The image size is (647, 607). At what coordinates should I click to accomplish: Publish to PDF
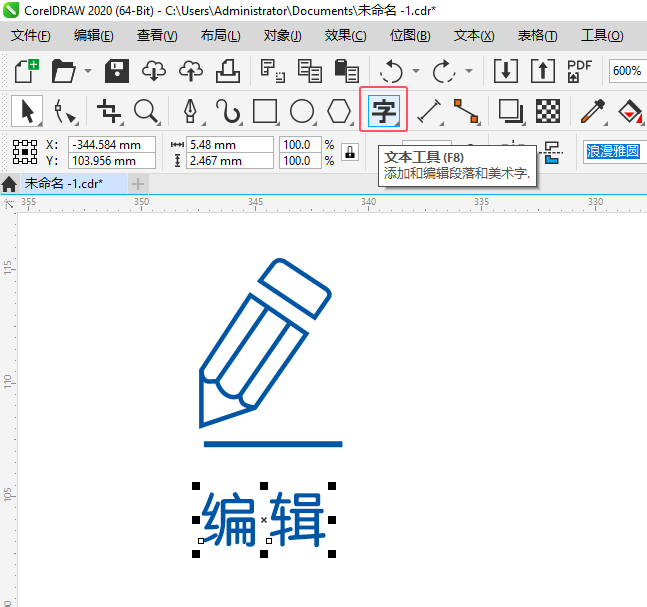pyautogui.click(x=579, y=71)
